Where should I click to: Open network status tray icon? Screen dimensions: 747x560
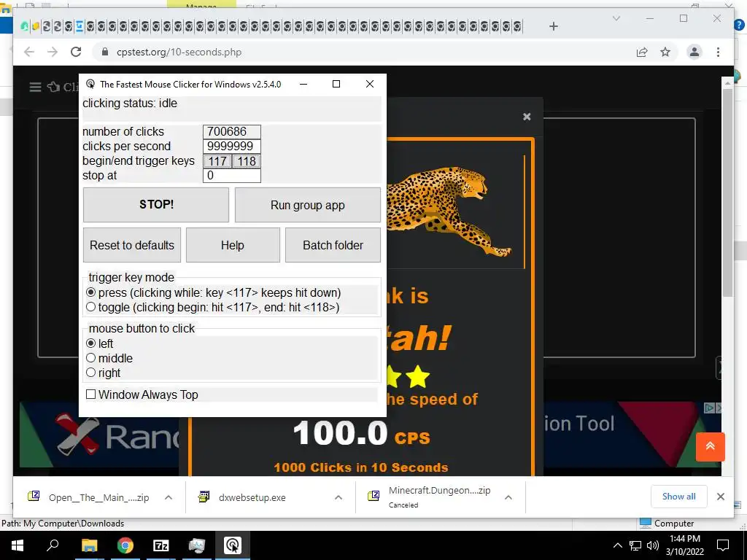[635, 545]
